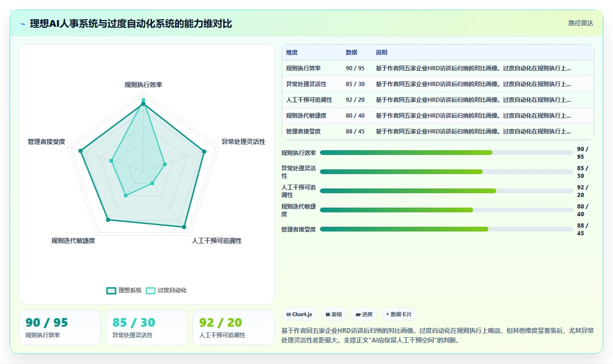Image resolution: width=613 pixels, height=364 pixels.
Task: Click the 人工干预可追溯性 progress bar
Action: click(446, 191)
